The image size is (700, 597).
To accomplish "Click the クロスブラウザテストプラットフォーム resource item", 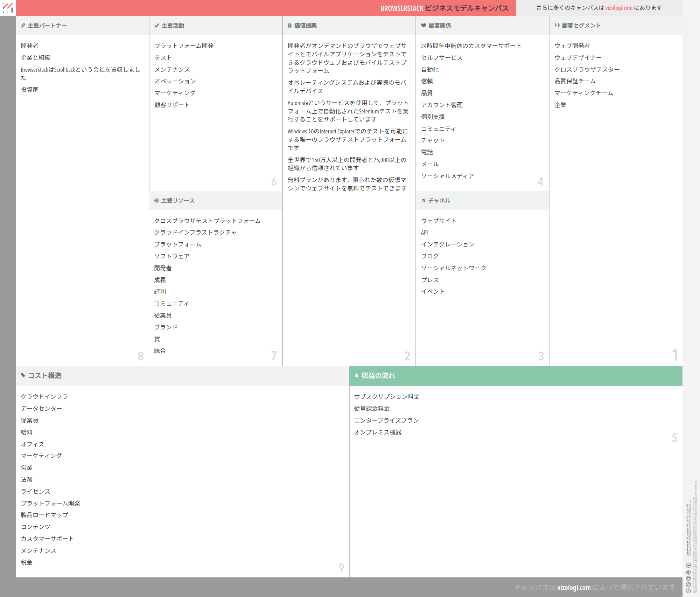I will (207, 221).
